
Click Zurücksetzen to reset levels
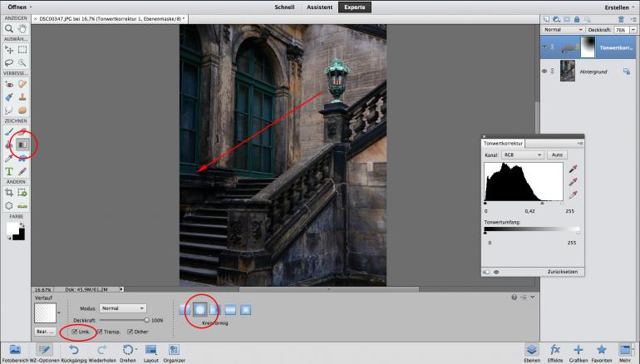pyautogui.click(x=563, y=272)
